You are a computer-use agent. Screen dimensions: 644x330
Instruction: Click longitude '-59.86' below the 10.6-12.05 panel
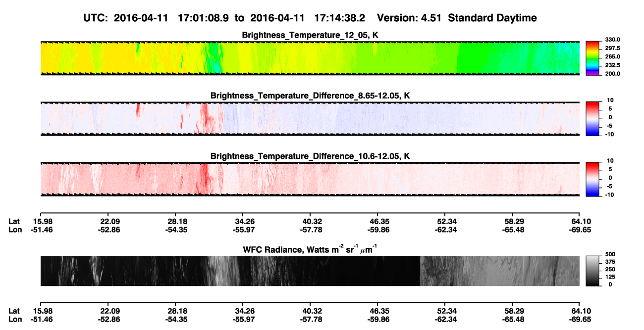[377, 230]
